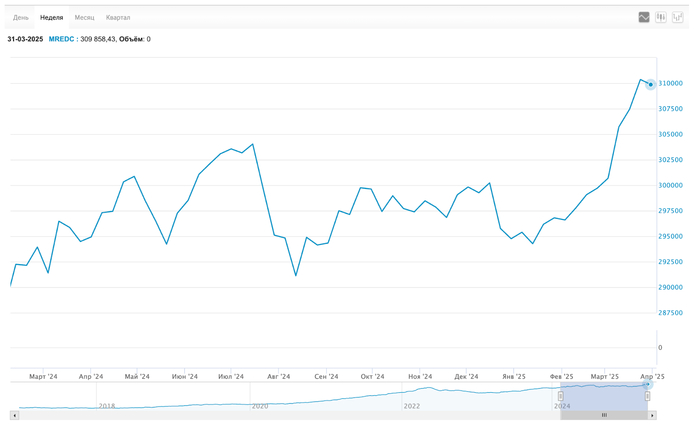
Task: Click 2018 in the navigator timeline
Action: point(107,406)
